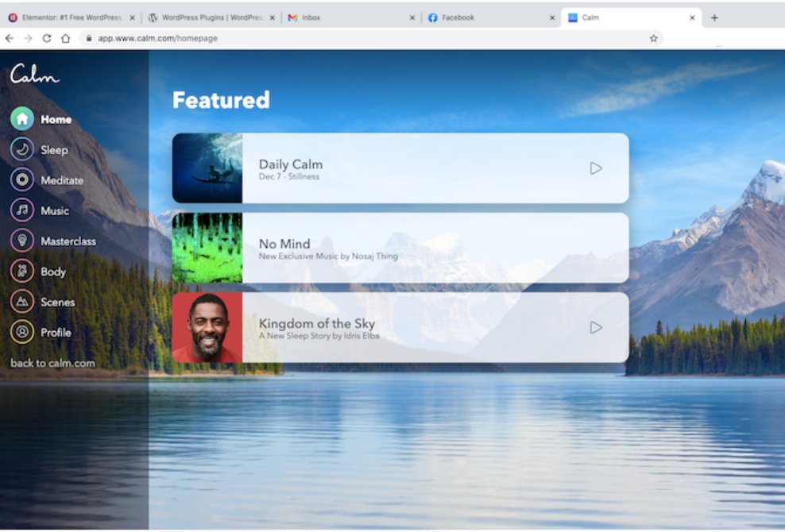
Task: Open the Masterclass section label
Action: 68,241
